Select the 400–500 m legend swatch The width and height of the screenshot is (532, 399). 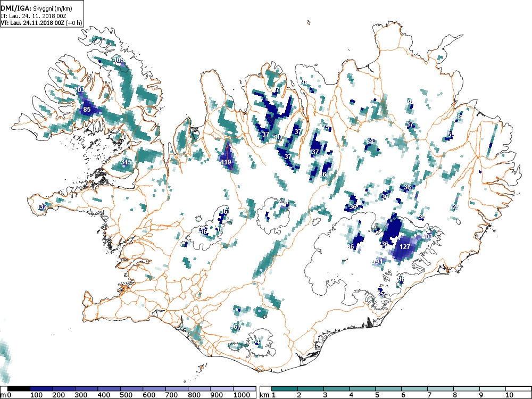coord(109,389)
